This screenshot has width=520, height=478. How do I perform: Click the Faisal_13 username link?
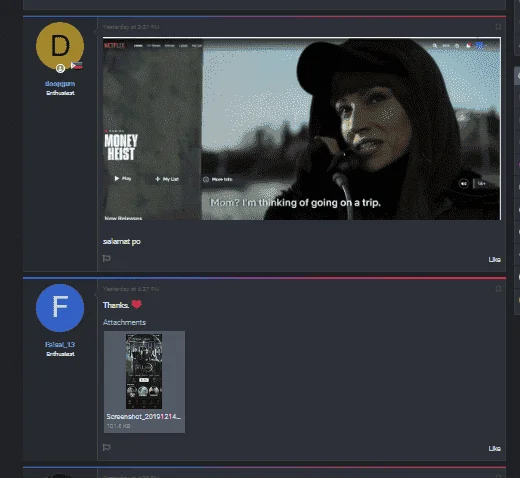click(60, 345)
